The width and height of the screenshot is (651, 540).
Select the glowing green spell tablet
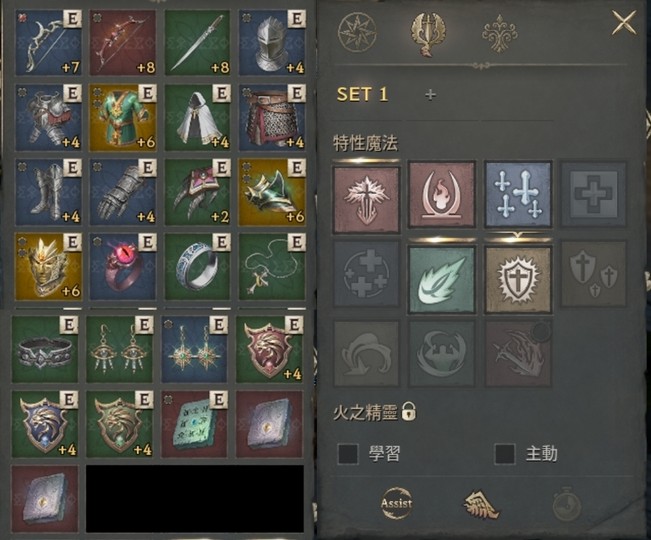(194, 424)
